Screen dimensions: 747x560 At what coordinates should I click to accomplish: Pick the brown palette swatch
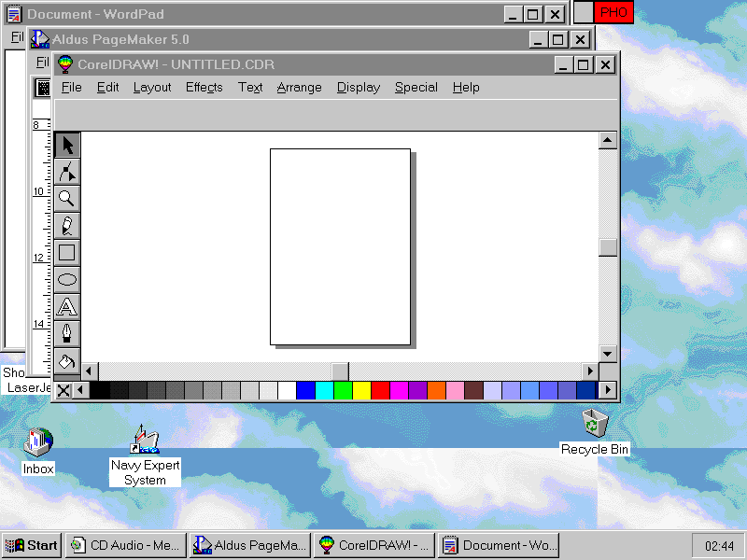click(473, 391)
